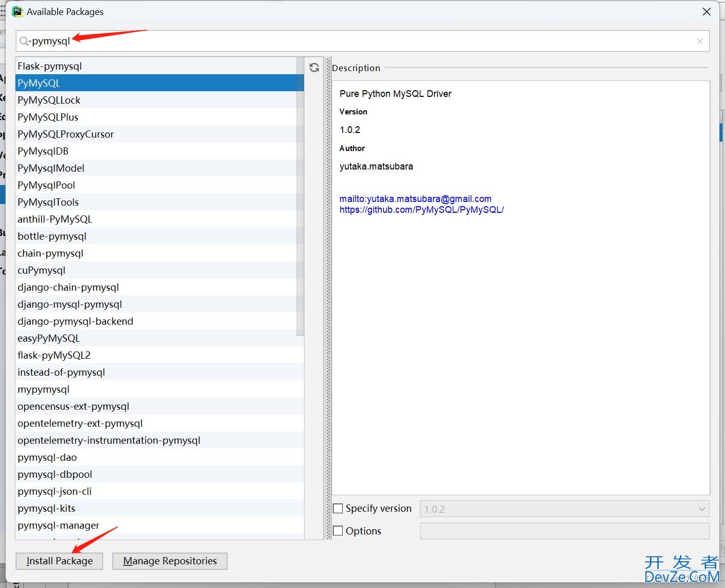Select pymysql-dao in the list

coord(160,457)
